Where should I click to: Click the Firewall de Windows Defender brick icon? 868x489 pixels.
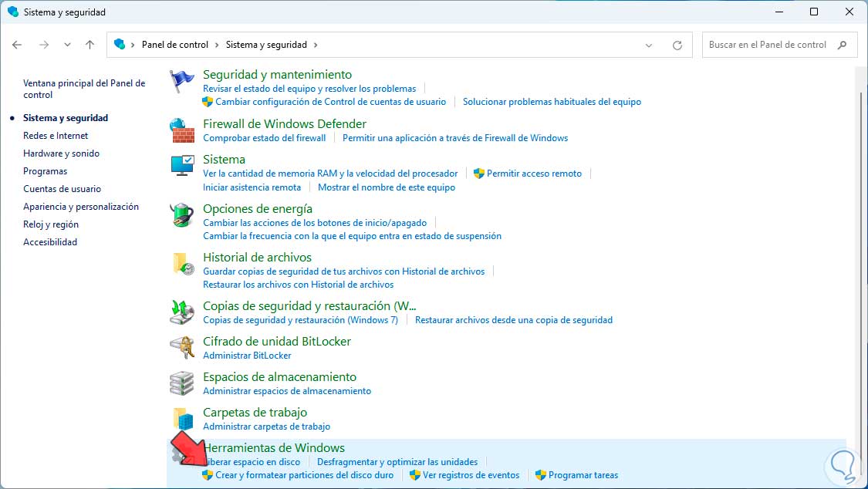(181, 131)
